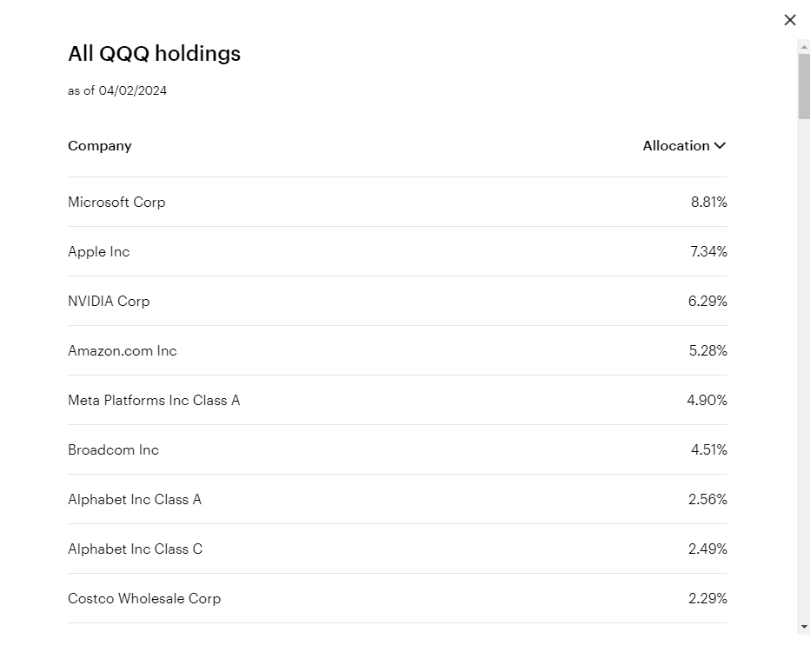Click the 6.29% NVIDIA allocation value
The width and height of the screenshot is (810, 672).
click(x=707, y=301)
